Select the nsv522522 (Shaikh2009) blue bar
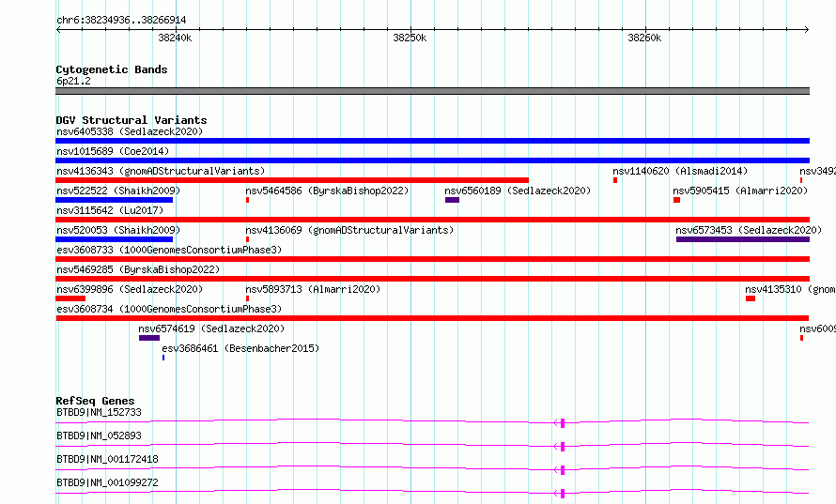 114,200
